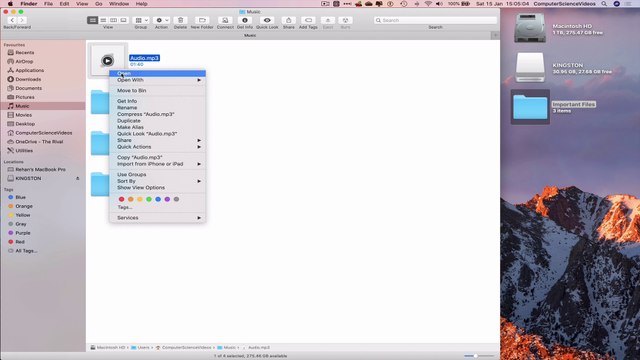Expand the Sort By submenu
This screenshot has height=360, width=640.
[158, 181]
